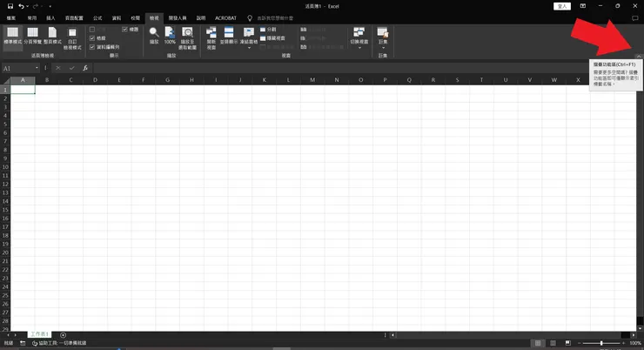Open Custom Views (自訂檢視模式)
The height and width of the screenshot is (350, 644).
[72, 38]
